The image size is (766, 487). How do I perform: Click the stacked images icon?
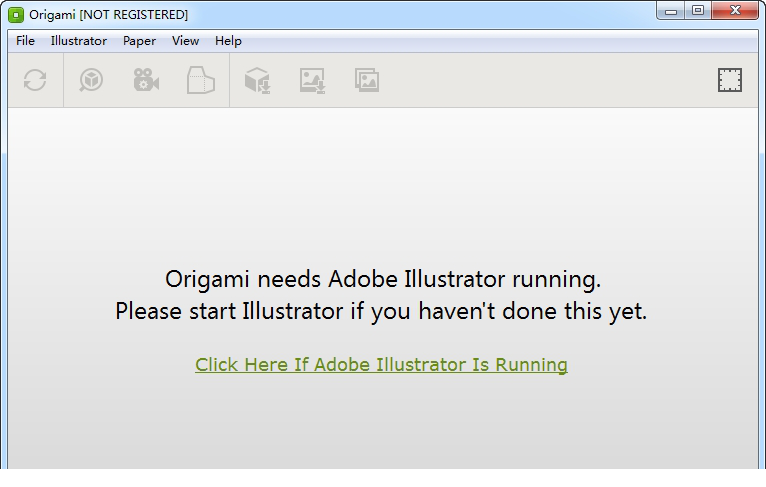[x=367, y=80]
